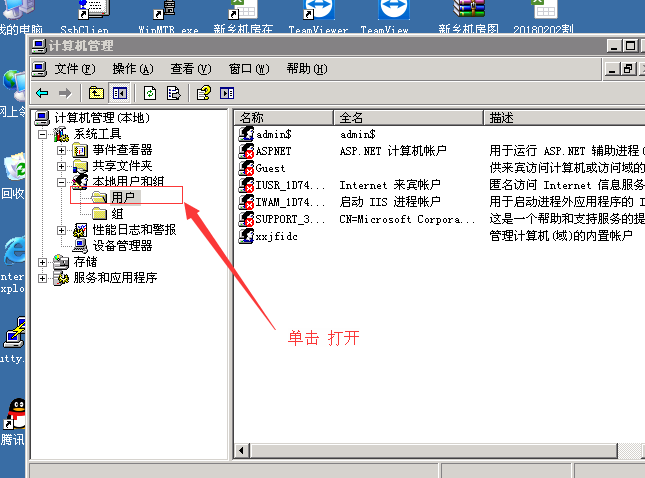This screenshot has width=645, height=478.
Task: Click the Up one level toolbar icon
Action: tap(96, 93)
